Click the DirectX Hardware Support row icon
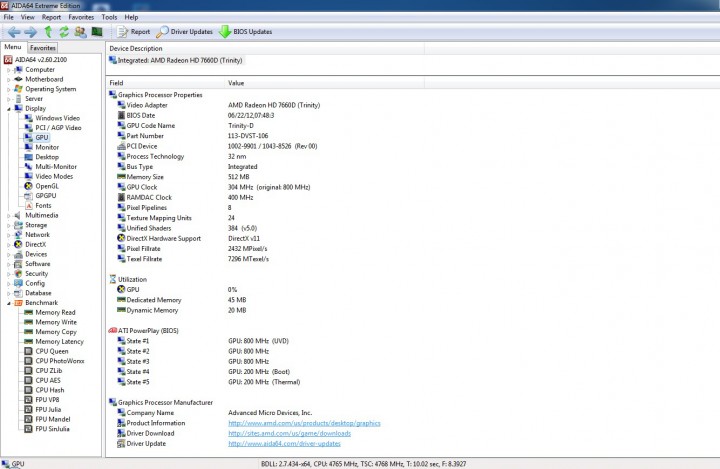The height and width of the screenshot is (469, 720). tap(121, 238)
